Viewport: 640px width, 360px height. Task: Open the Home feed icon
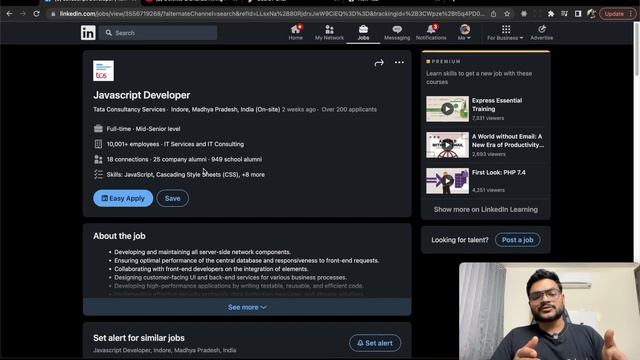[x=296, y=32]
